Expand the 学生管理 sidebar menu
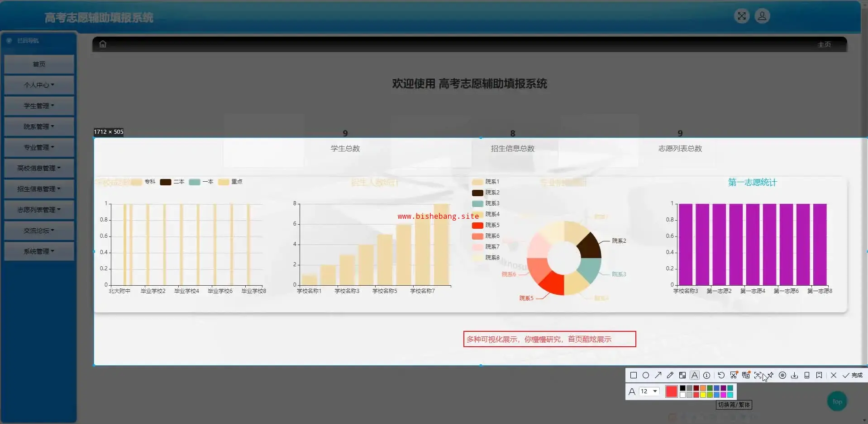Viewport: 868px width, 424px height. pos(39,106)
